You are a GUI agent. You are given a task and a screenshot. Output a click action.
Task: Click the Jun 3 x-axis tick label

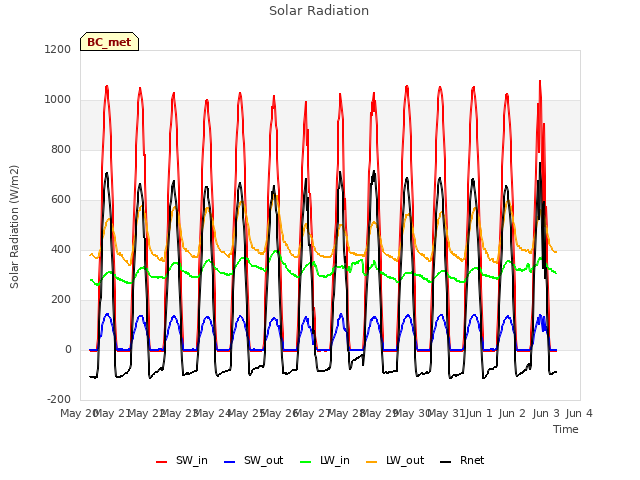(x=546, y=413)
